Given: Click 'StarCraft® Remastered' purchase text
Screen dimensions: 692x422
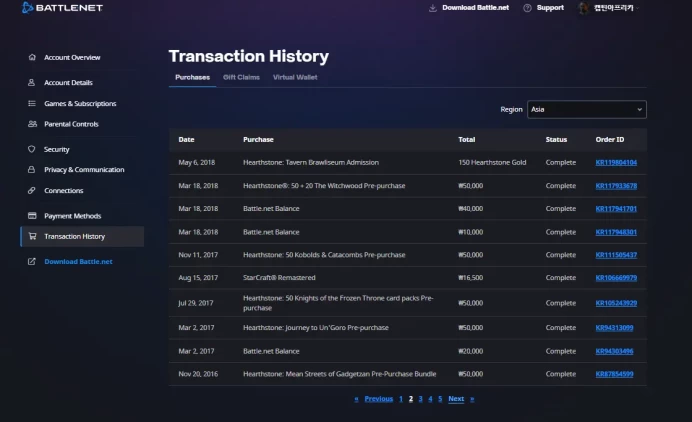Looking at the screenshot, I should (279, 278).
